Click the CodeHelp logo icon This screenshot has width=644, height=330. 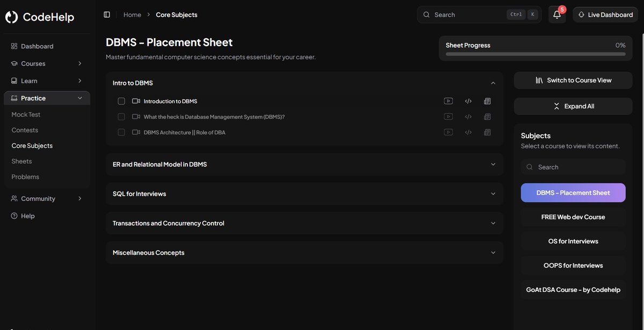(12, 17)
